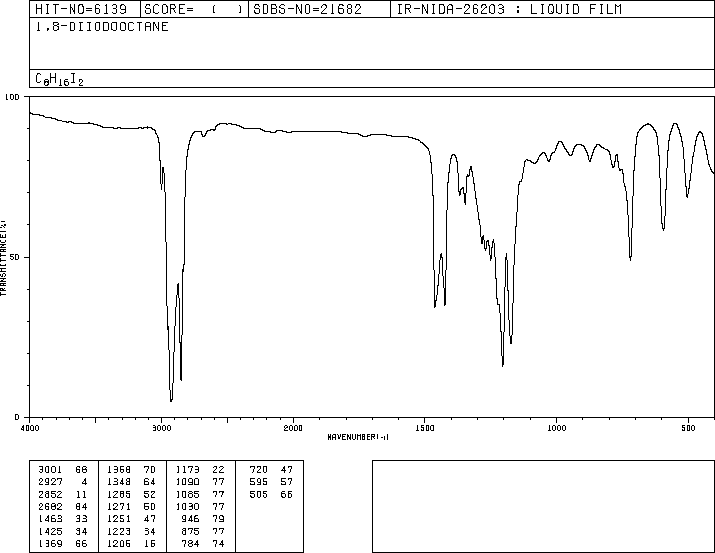Click the molecular formula C8H16I2

point(59,79)
